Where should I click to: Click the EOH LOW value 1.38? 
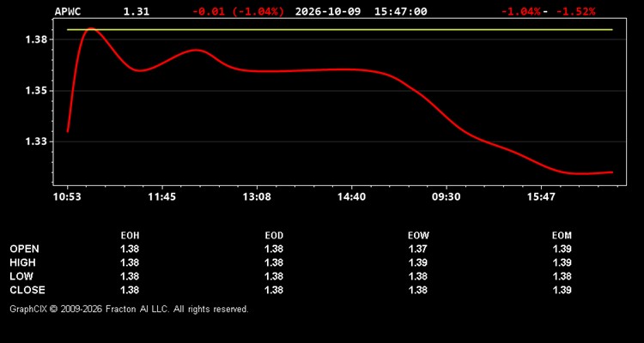click(x=130, y=276)
